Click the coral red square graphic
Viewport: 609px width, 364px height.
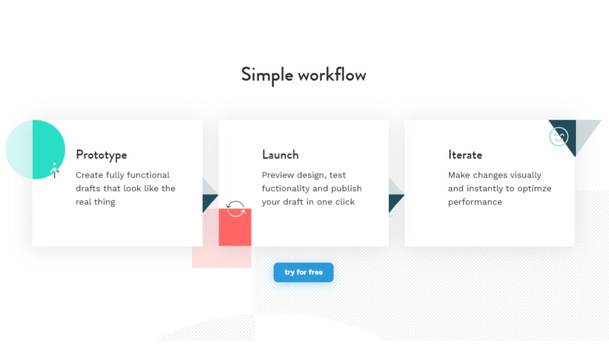tap(235, 227)
